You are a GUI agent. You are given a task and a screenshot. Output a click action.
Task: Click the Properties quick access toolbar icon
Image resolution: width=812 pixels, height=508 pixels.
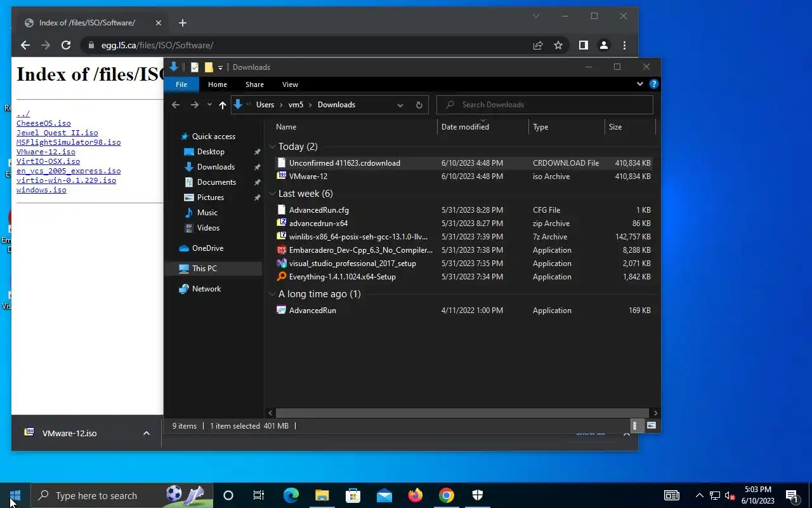click(195, 67)
